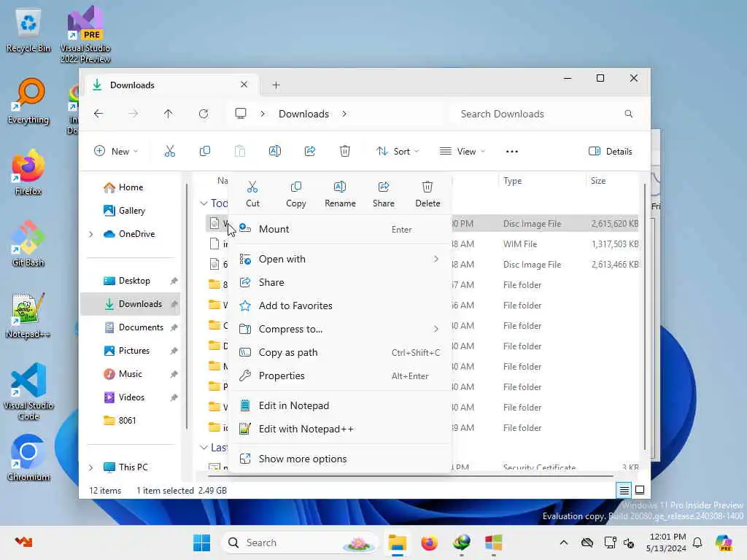Open the 'Open with' submenu
The width and height of the screenshot is (747, 560).
340,259
